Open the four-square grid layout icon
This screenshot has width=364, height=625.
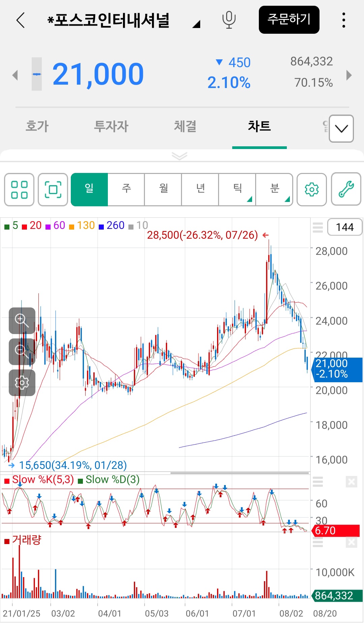pyautogui.click(x=19, y=189)
